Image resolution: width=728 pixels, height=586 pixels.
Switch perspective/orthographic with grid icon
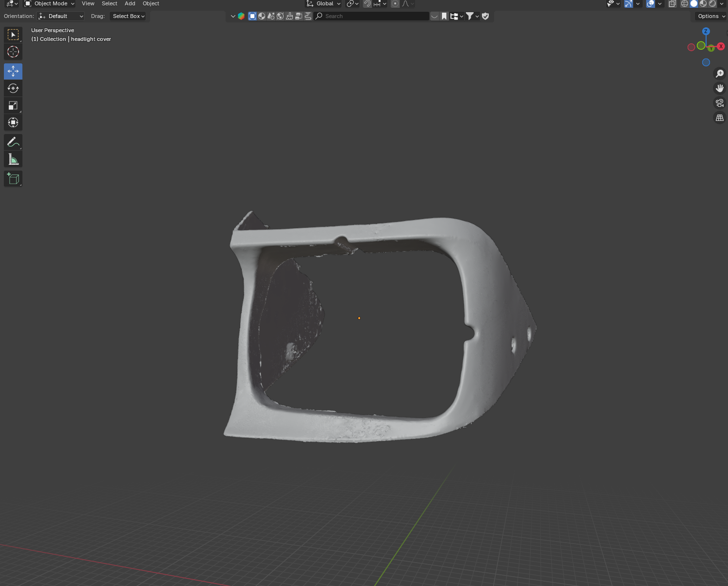coord(720,118)
